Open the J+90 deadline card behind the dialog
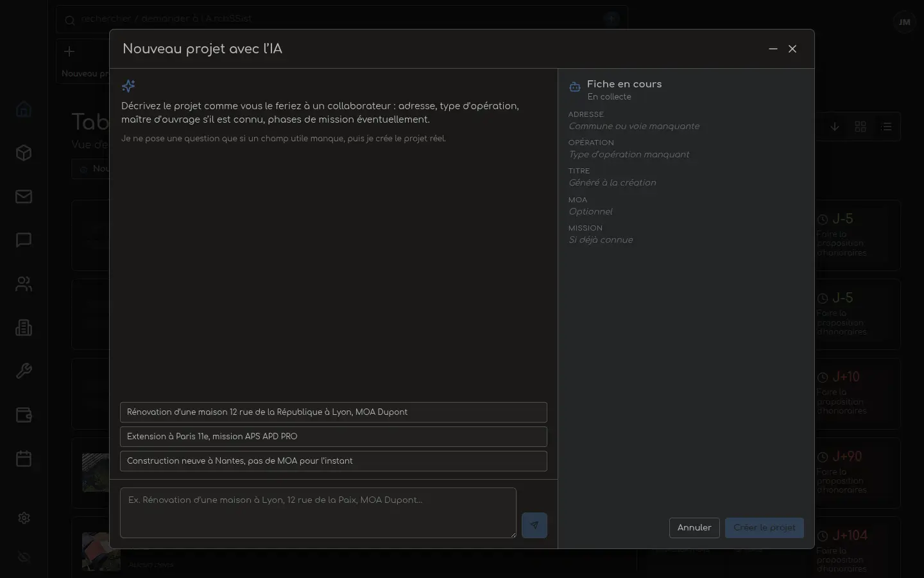Viewport: 924px width, 578px height. (x=858, y=473)
